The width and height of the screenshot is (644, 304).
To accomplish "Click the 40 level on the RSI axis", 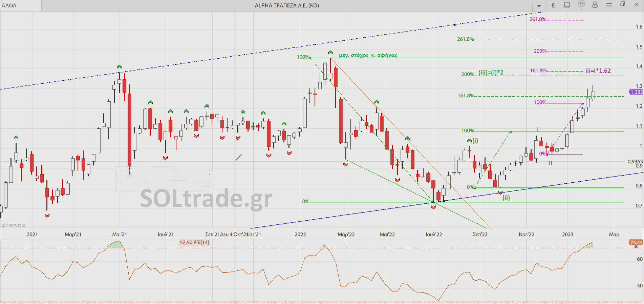I will click(x=640, y=286).
